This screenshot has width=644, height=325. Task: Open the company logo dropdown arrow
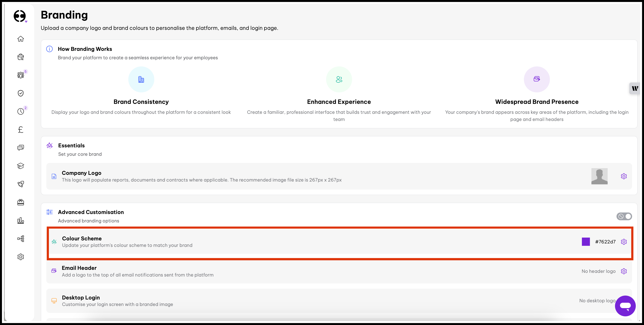[x=26, y=22]
